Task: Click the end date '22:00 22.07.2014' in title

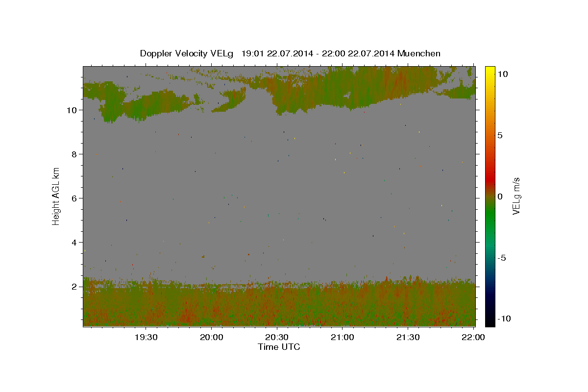Action: (x=359, y=53)
